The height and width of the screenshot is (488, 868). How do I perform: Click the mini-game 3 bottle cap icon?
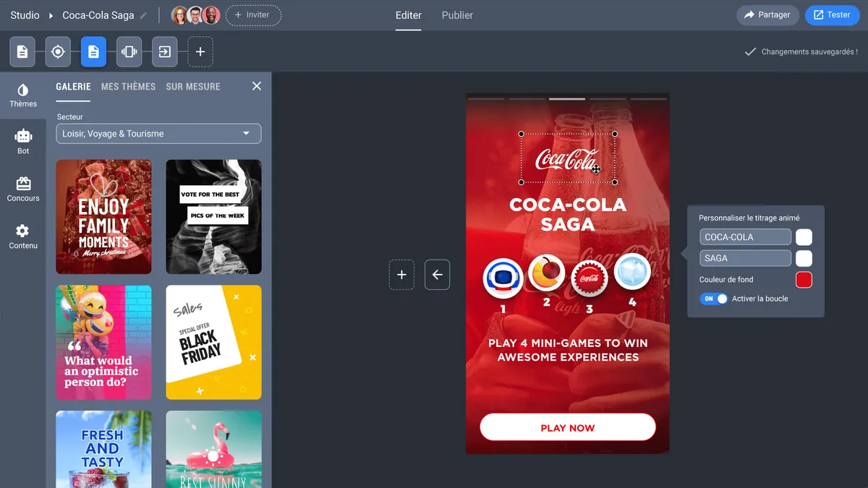pyautogui.click(x=589, y=278)
